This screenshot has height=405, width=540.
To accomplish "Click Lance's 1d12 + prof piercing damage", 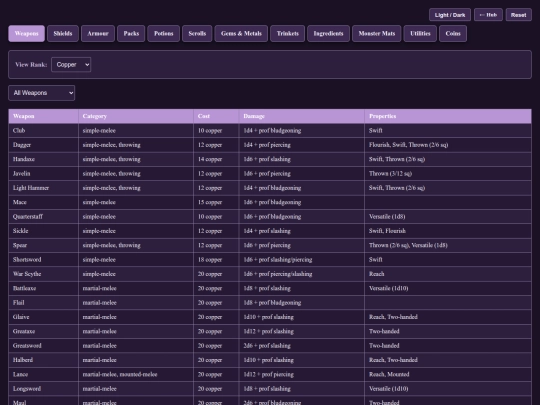I will pos(269,374).
